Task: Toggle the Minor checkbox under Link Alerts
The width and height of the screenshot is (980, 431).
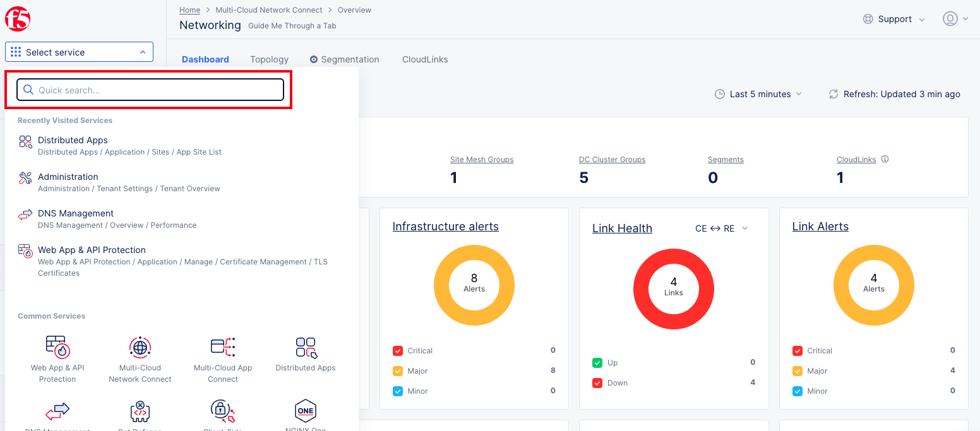Action: tap(797, 391)
